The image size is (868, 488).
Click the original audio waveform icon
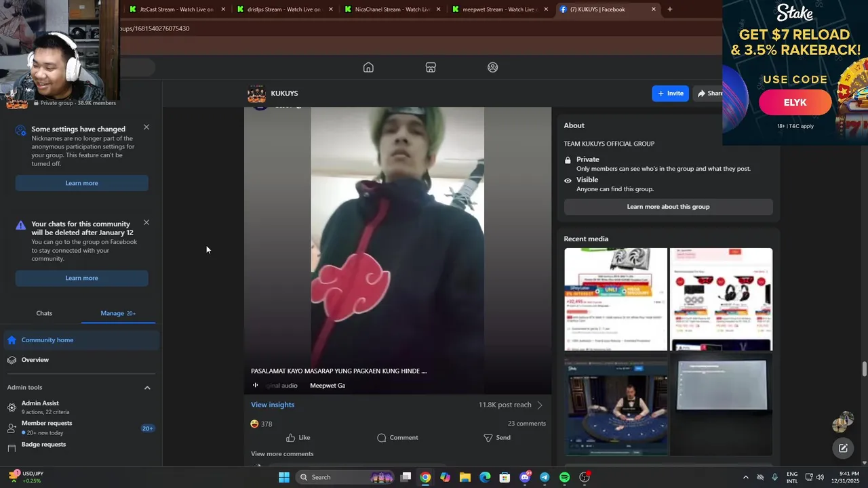coord(256,386)
